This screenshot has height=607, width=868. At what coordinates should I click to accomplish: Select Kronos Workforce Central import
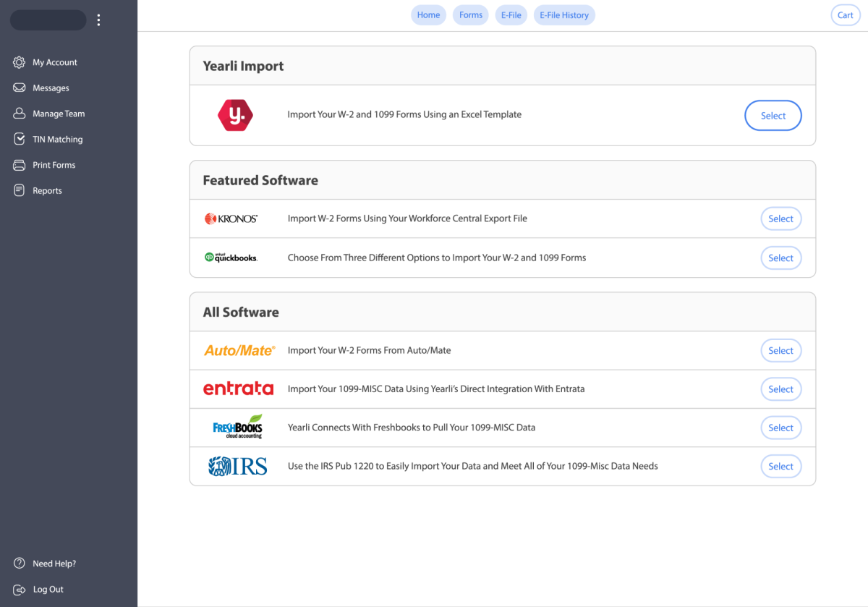coord(780,218)
